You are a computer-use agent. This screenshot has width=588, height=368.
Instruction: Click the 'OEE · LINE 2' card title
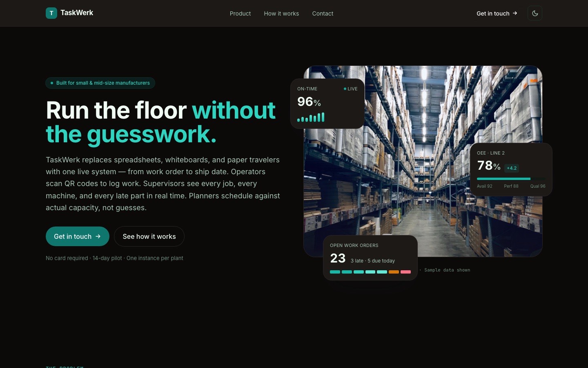[491, 153]
